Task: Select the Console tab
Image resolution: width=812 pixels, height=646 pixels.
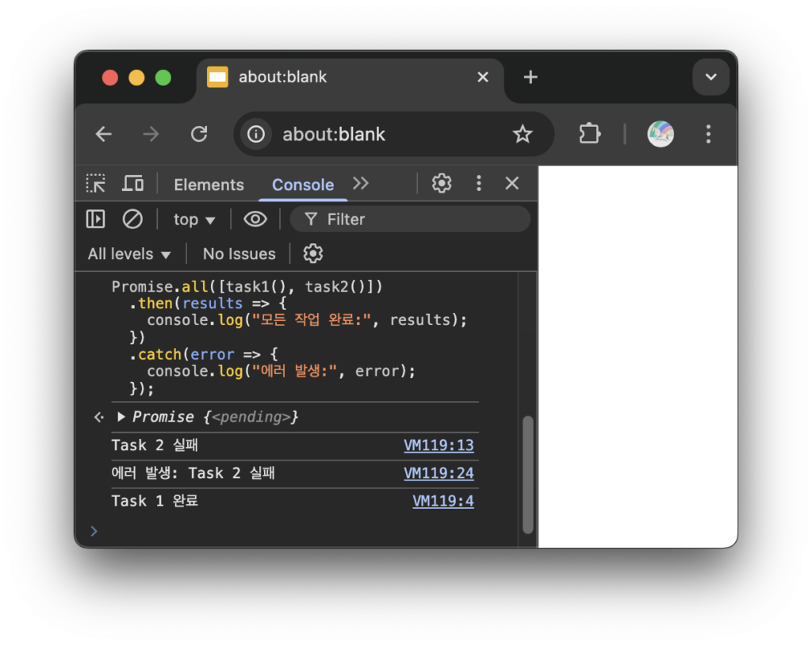Action: [x=303, y=185]
